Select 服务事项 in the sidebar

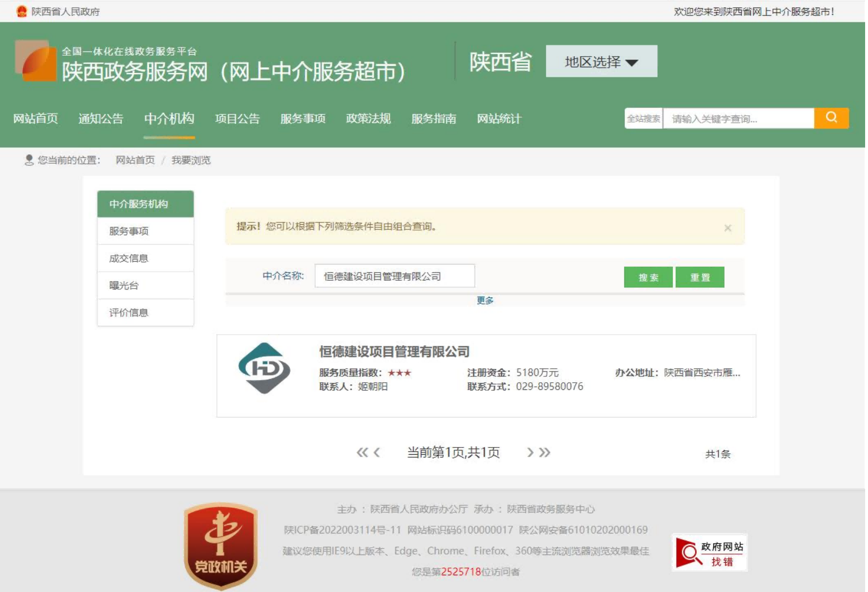click(x=146, y=232)
